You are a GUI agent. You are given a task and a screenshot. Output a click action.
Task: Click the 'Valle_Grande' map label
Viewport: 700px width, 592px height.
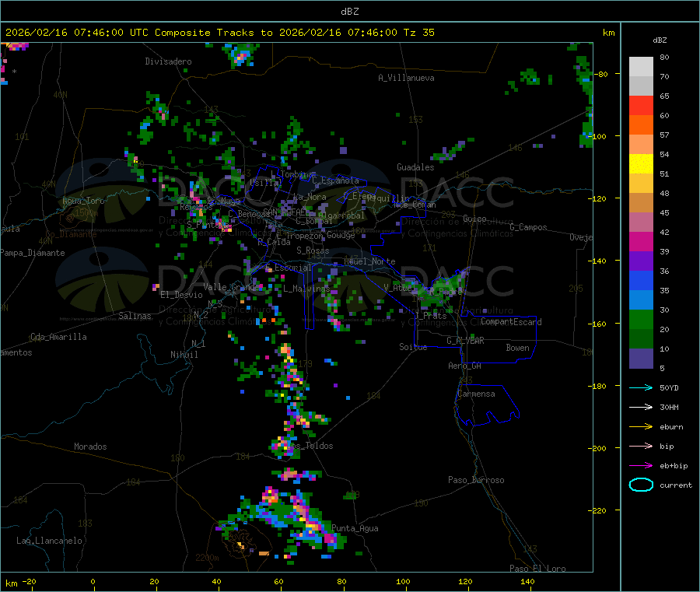coord(231,286)
